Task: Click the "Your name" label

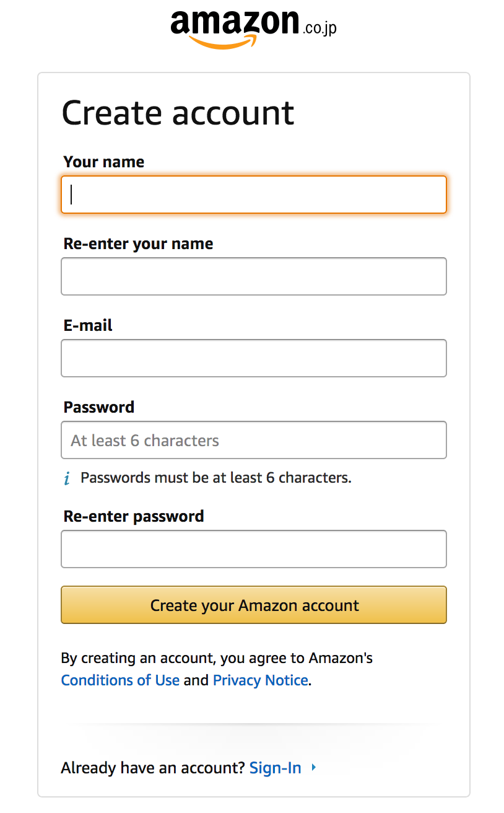Action: [x=103, y=162]
